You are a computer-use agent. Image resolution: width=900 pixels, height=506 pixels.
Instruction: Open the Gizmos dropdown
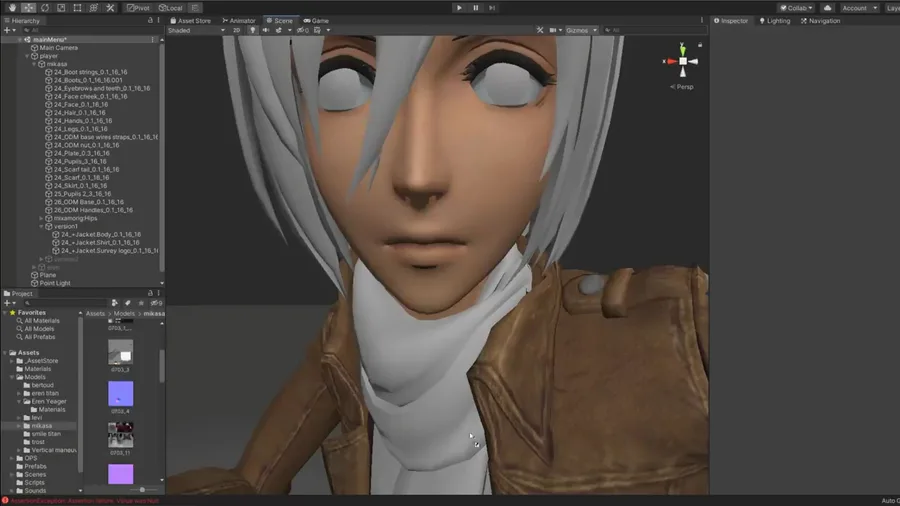click(x=581, y=30)
